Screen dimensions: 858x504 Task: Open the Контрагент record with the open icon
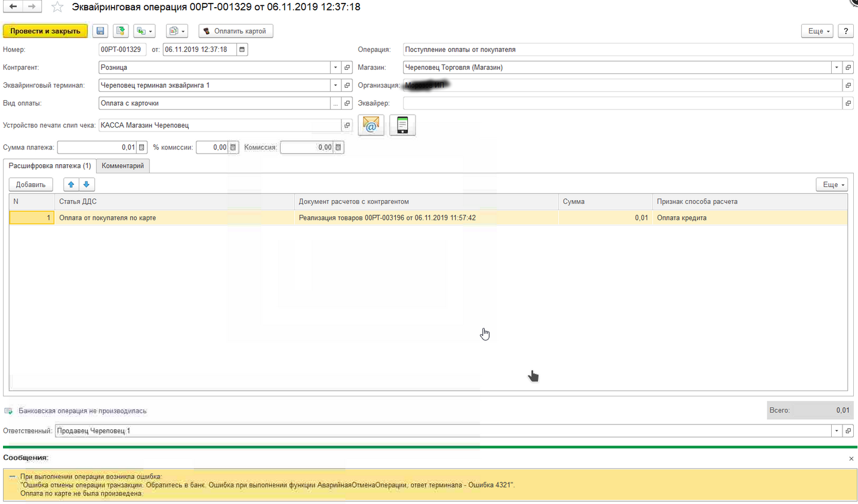(347, 67)
